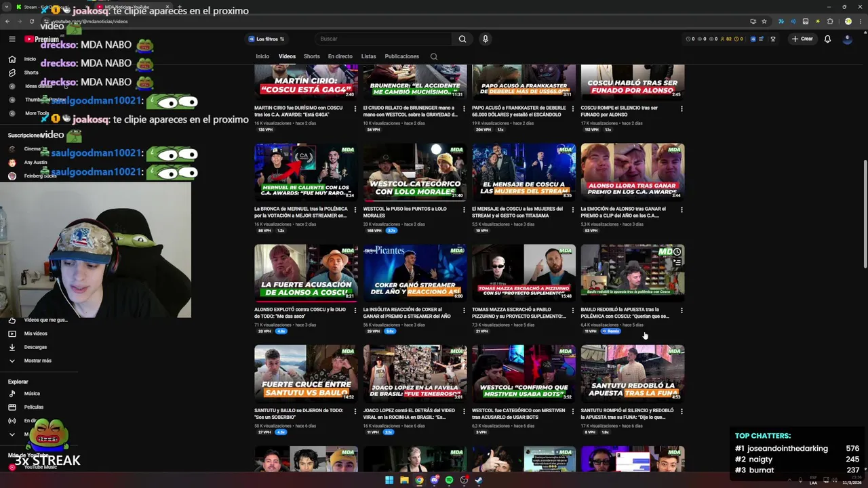Open options for SANTUTU y BAULO video
This screenshot has height=488, width=868.
coord(355,411)
